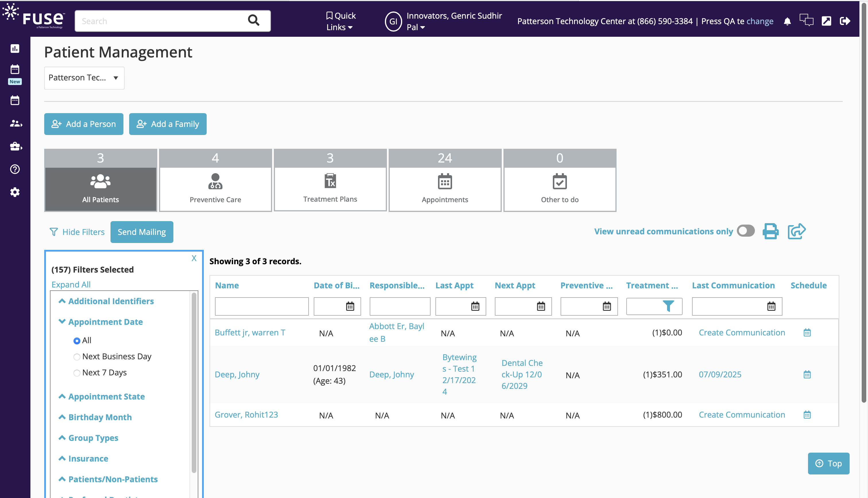
Task: Open the Patterson Tec... location dropdown
Action: point(84,78)
